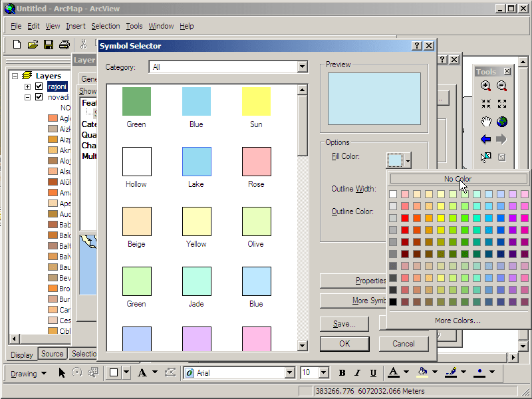The height and width of the screenshot is (399, 532).
Task: Open a map file with the Open icon
Action: [33, 45]
